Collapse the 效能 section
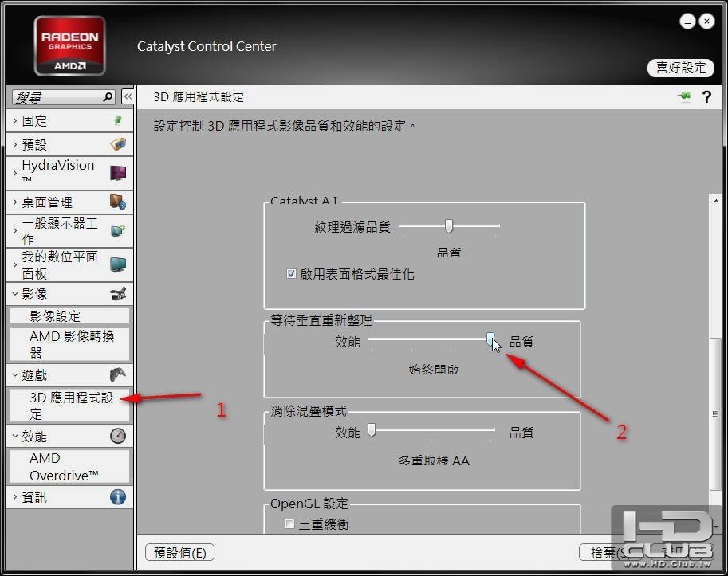The image size is (728, 576). [x=15, y=437]
